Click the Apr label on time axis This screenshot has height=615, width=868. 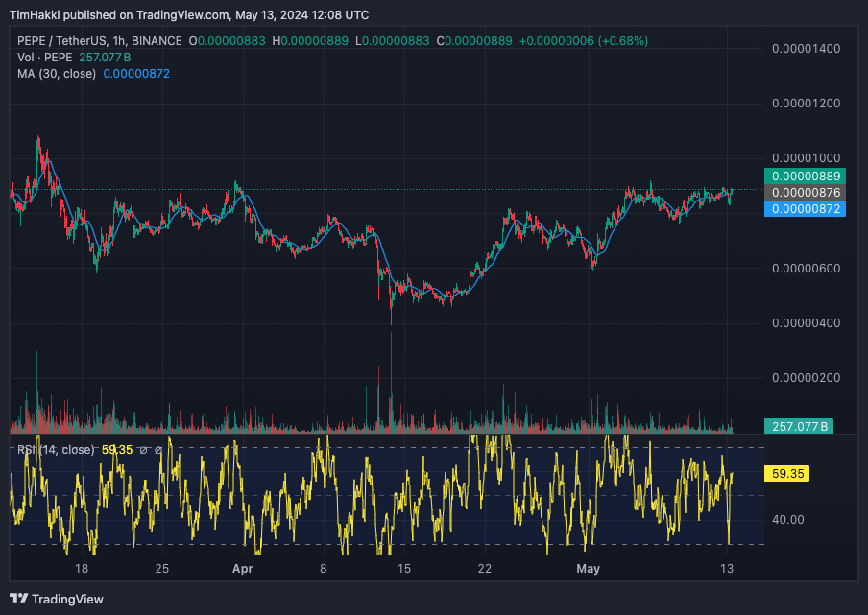[243, 569]
